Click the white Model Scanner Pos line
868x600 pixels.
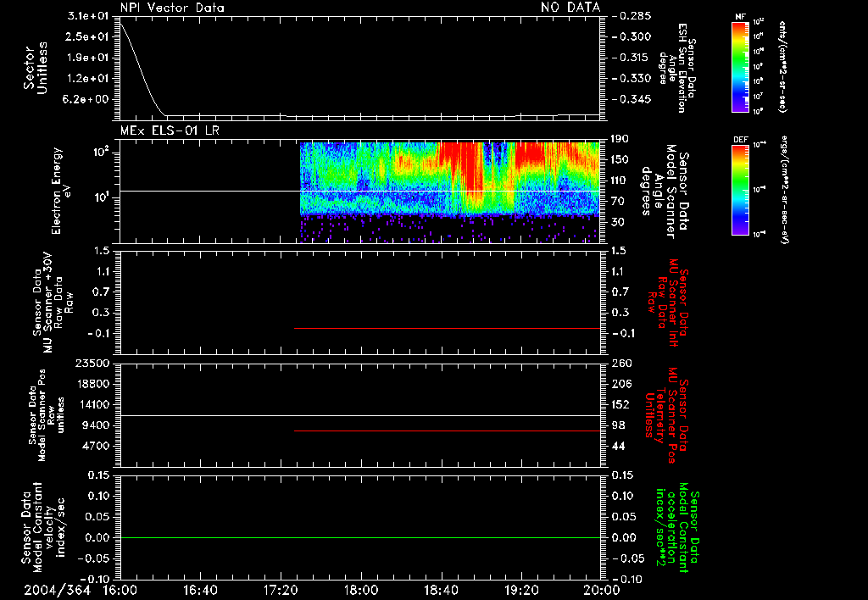coord(360,415)
